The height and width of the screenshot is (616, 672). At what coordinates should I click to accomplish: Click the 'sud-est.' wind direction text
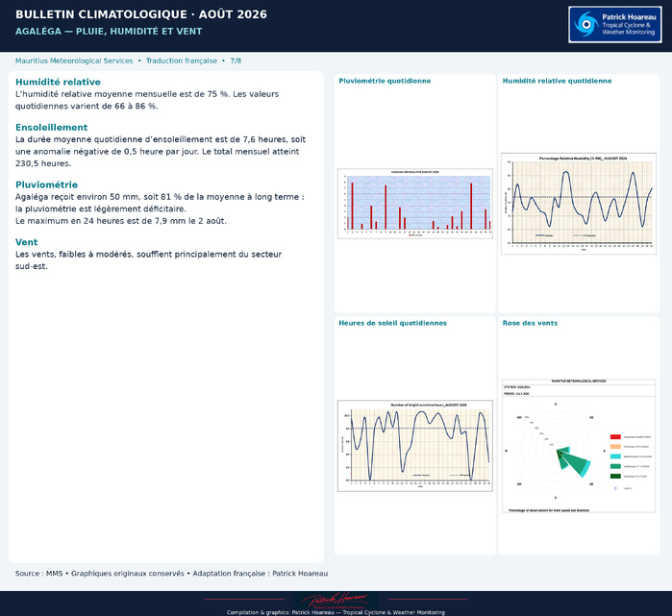tap(32, 266)
